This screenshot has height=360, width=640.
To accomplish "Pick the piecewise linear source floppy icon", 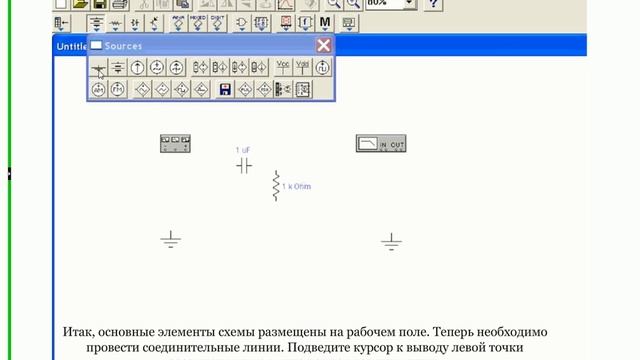I will (x=225, y=89).
